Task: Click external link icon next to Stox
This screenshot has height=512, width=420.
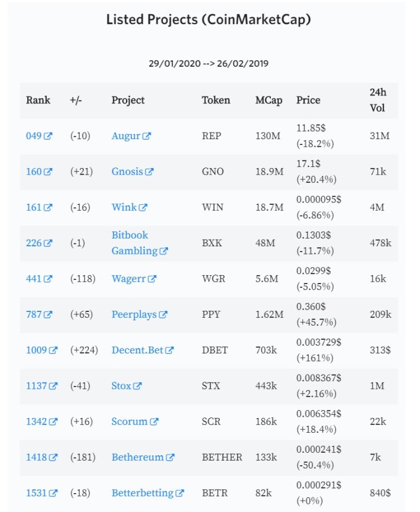Action: pos(137,386)
